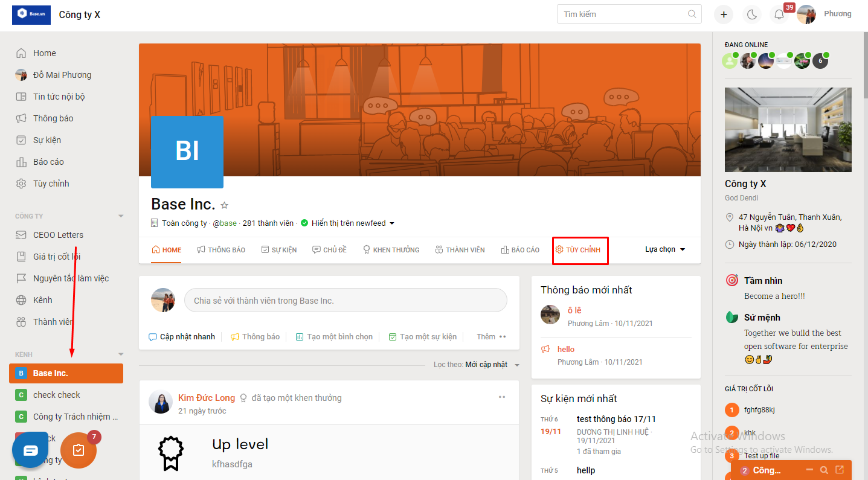Switch to HOME tab
Screen dimensions: 868x480
167,250
